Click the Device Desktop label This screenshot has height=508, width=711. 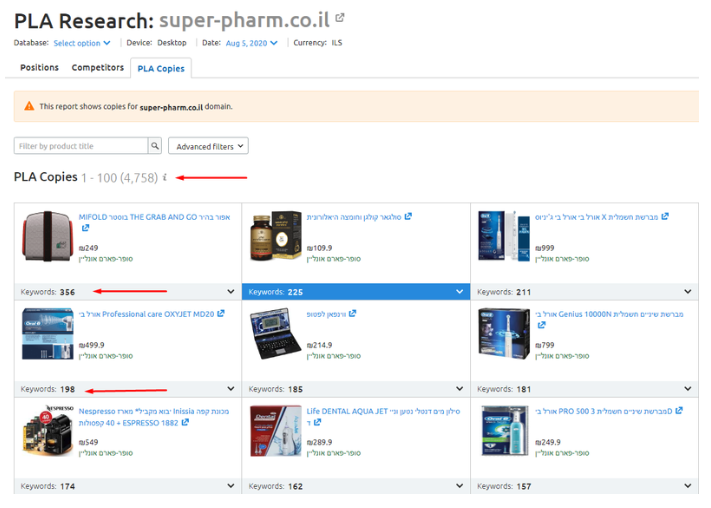pos(156,43)
